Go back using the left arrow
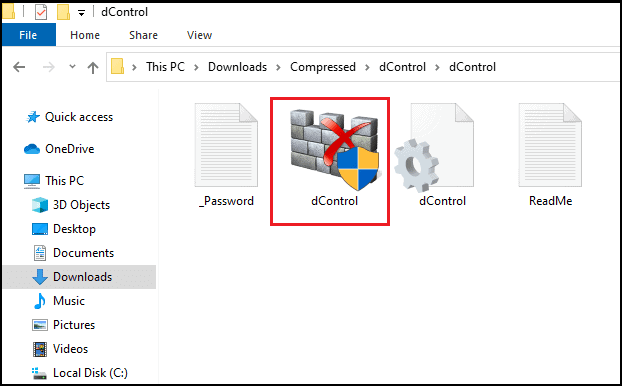The image size is (622, 386). tap(19, 67)
